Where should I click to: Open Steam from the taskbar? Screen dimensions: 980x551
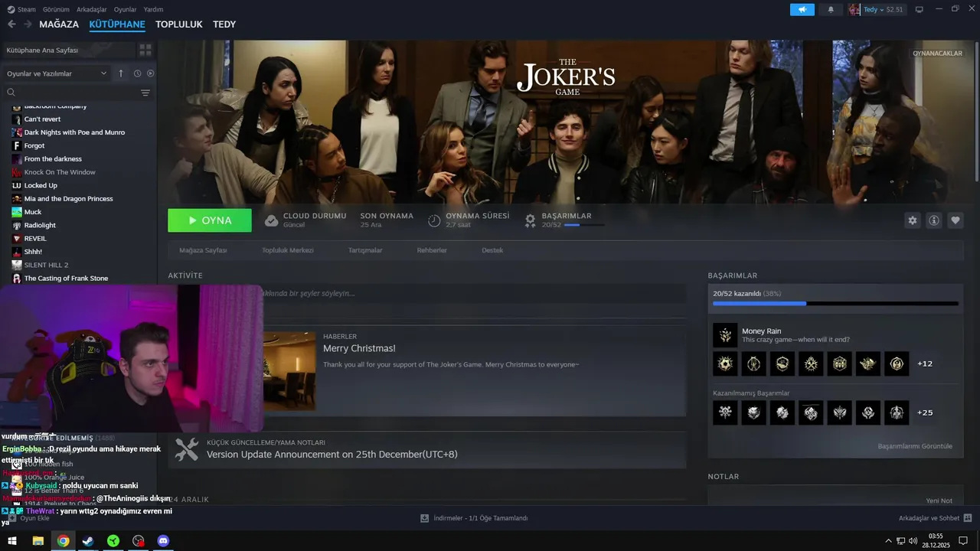tap(88, 541)
